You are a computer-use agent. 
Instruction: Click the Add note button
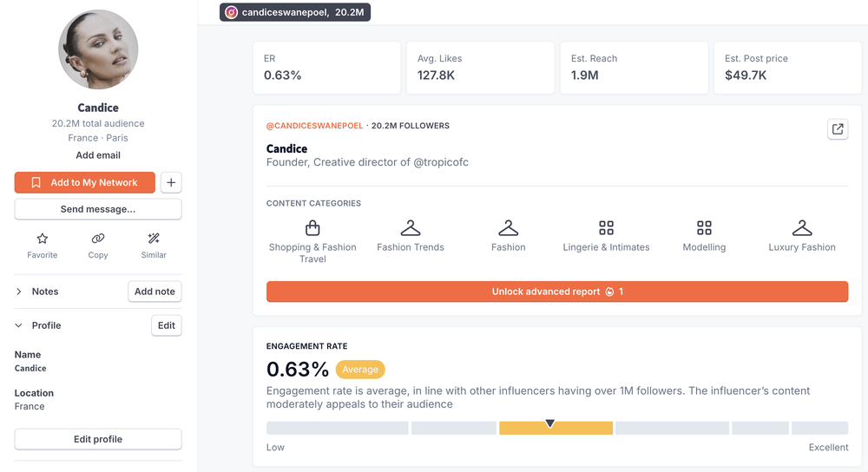[x=155, y=292]
